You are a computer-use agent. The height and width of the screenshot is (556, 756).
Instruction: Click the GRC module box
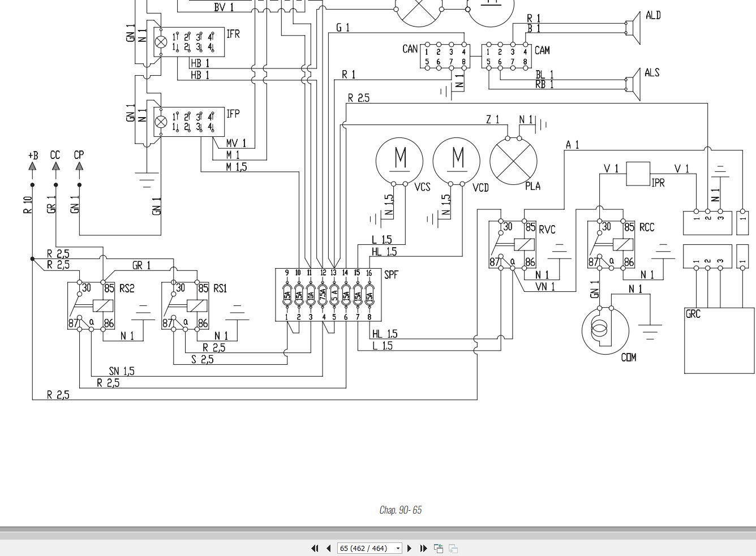pos(720,341)
